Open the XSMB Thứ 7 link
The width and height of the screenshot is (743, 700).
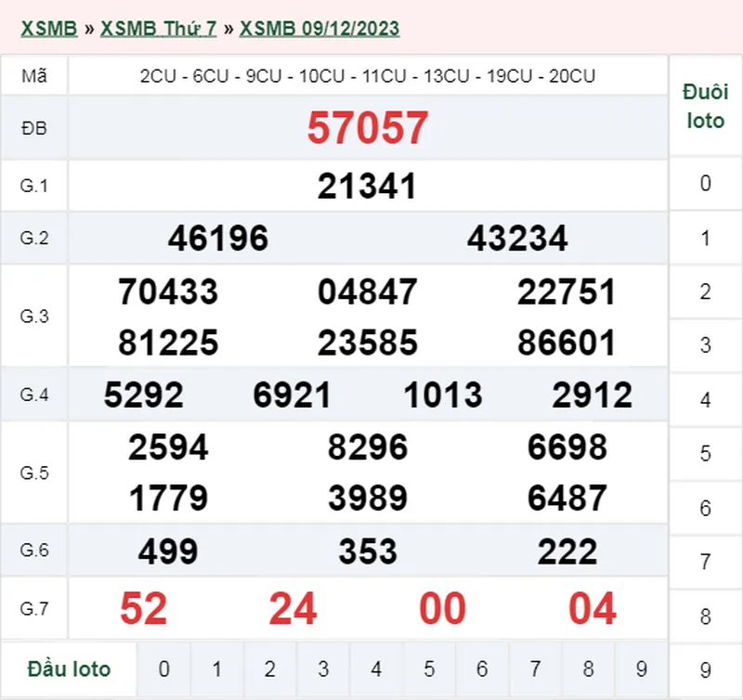coord(158,29)
